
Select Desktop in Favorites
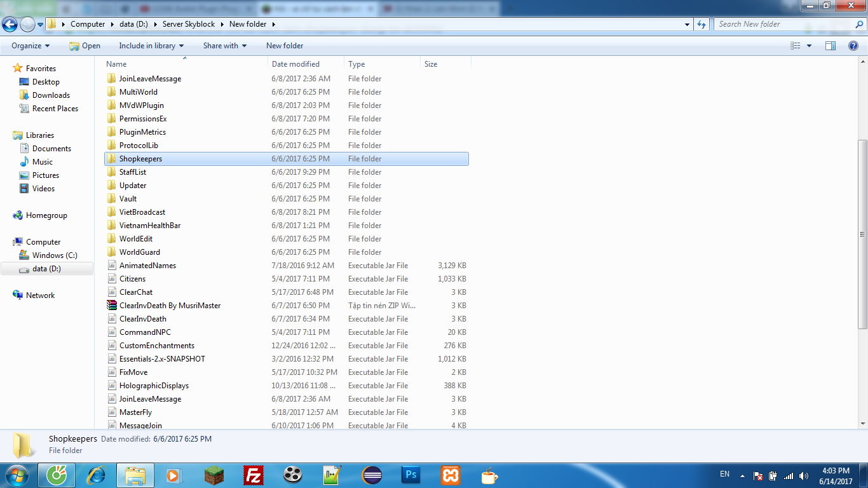pyautogui.click(x=46, y=82)
